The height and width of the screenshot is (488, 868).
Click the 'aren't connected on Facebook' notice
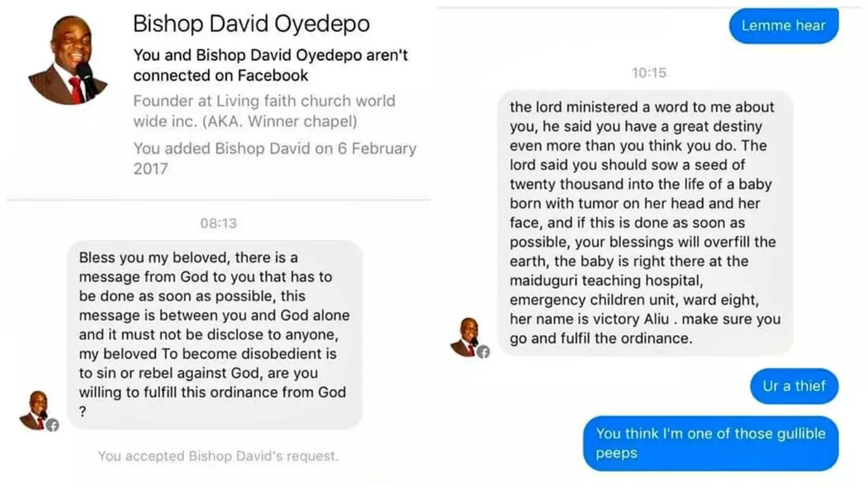pyautogui.click(x=271, y=65)
